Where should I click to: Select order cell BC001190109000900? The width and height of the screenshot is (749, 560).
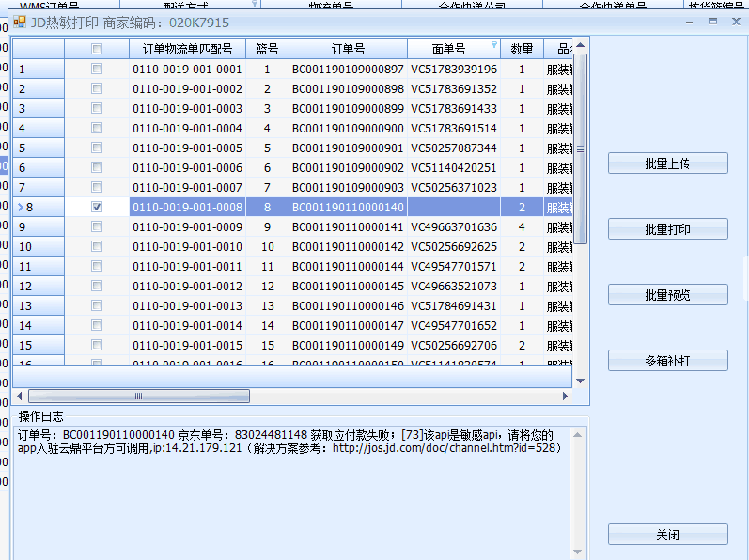(348, 129)
